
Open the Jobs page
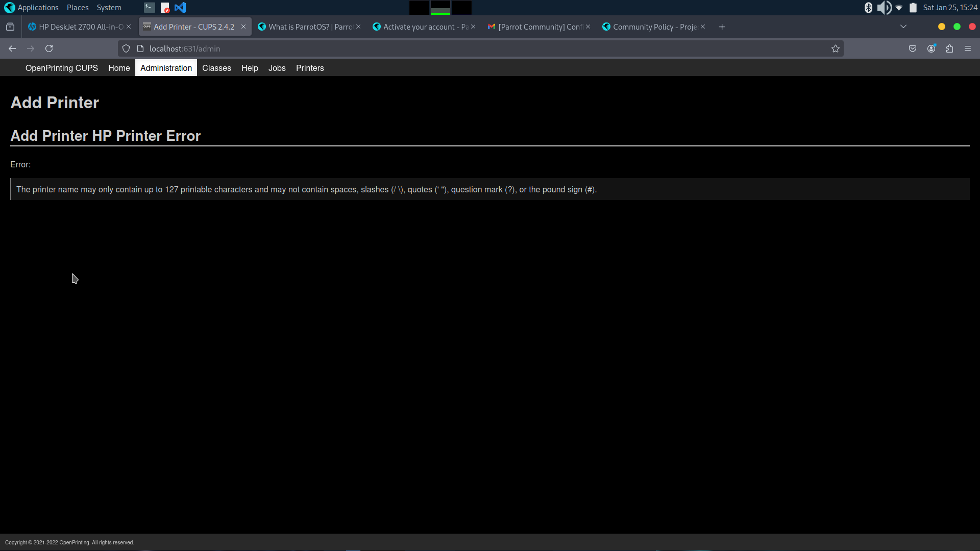point(277,68)
